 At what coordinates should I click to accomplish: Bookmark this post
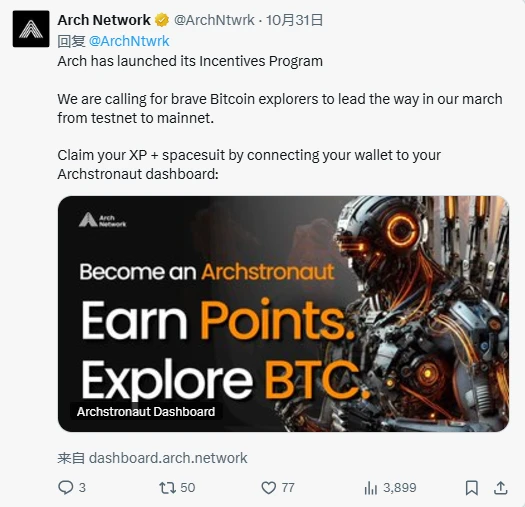click(x=472, y=488)
